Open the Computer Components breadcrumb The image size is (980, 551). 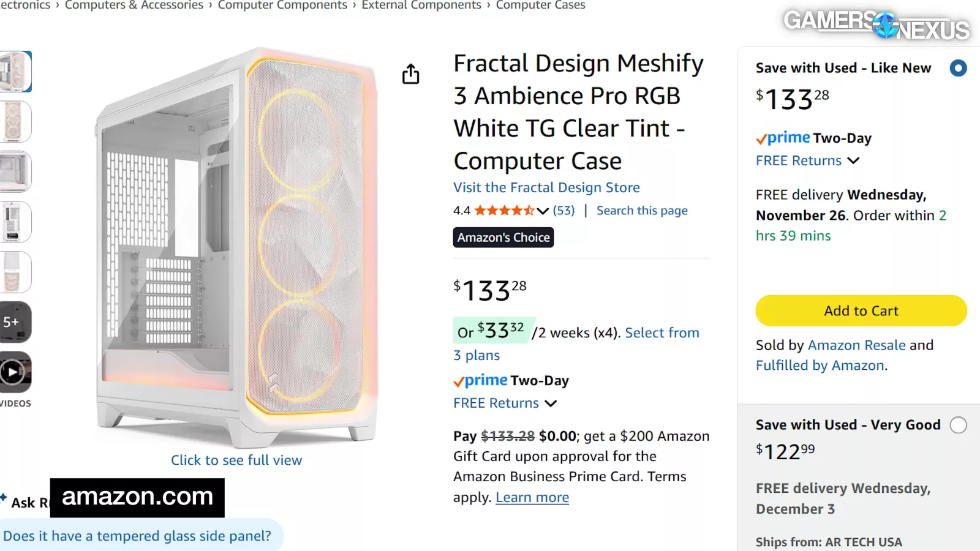pos(282,6)
